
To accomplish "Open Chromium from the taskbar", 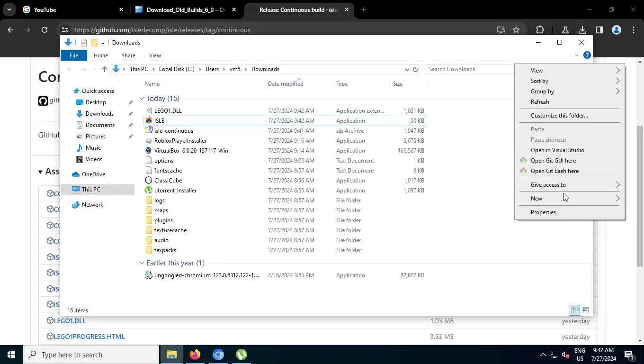I will pyautogui.click(x=218, y=355).
